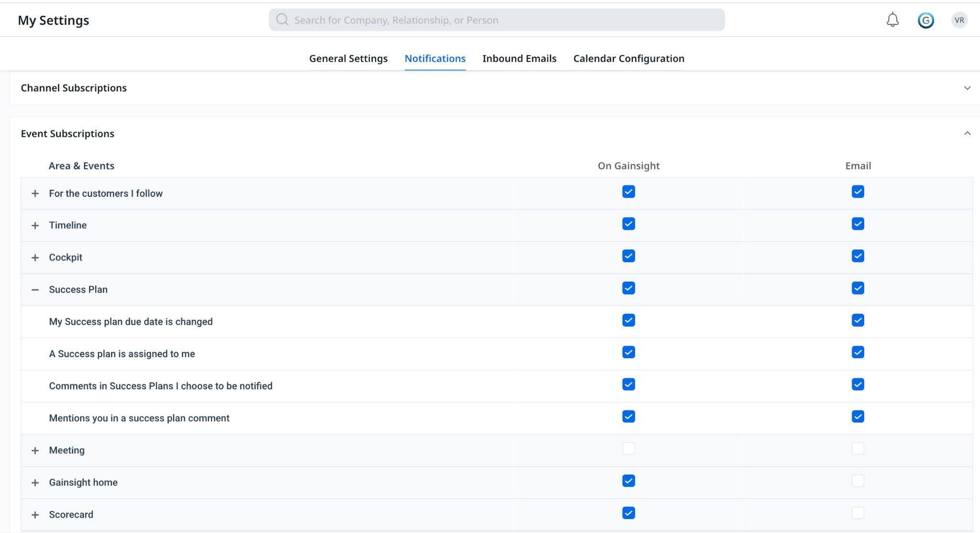Disable On Gainsight for Success Plan
Screen dimensions: 980x533
628,288
